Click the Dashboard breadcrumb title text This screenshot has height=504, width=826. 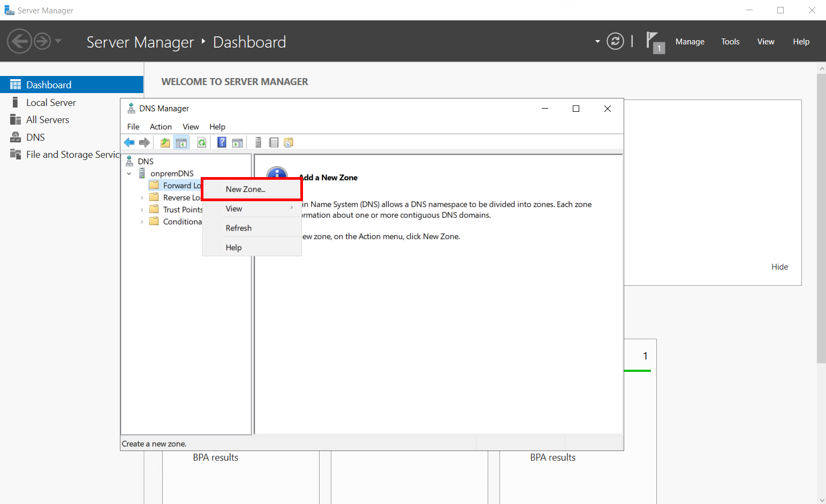click(249, 42)
